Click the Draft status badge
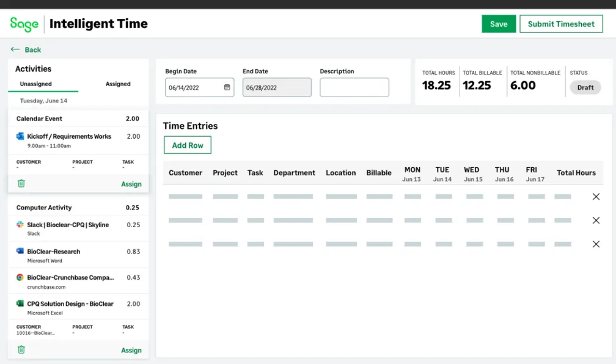 [x=585, y=87]
